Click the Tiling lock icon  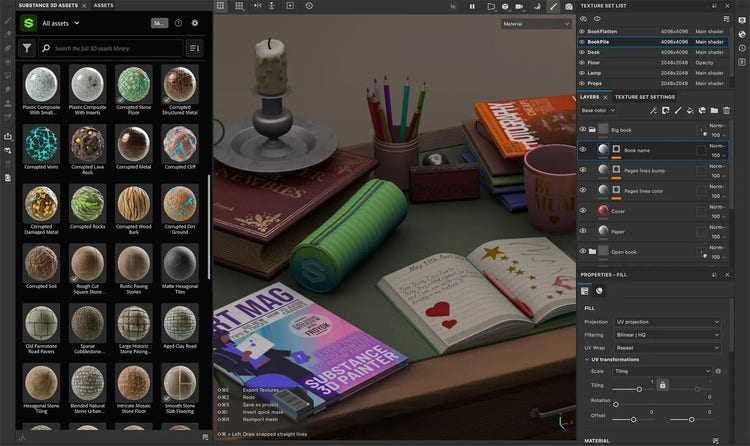(x=661, y=385)
